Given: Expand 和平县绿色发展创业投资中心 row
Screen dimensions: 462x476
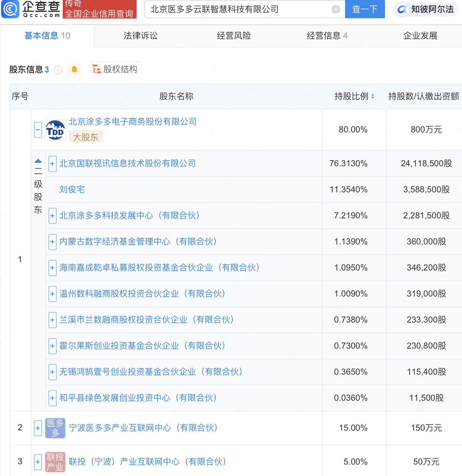Looking at the screenshot, I should coord(52,398).
